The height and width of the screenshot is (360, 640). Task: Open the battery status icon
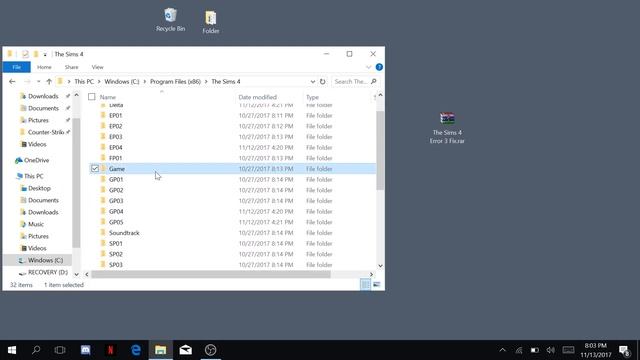(534, 350)
